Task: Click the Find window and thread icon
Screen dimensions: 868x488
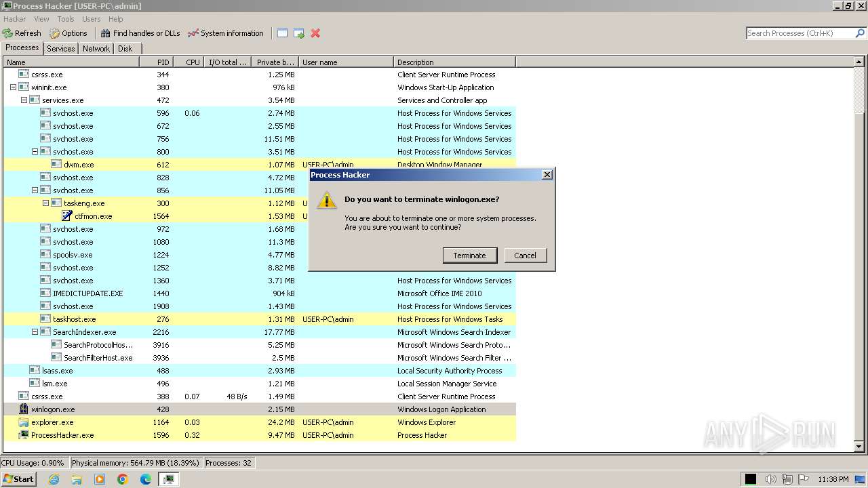Action: [x=298, y=33]
